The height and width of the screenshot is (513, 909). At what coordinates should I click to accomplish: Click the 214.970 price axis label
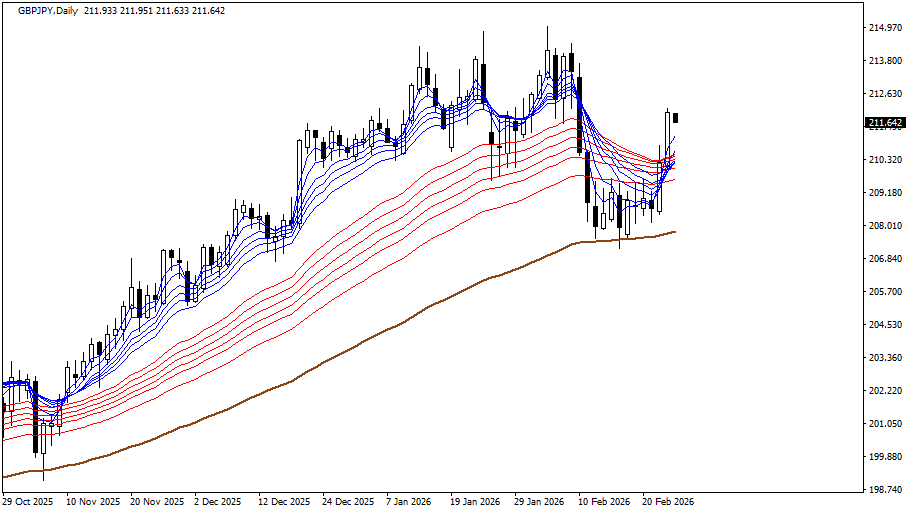[x=884, y=28]
